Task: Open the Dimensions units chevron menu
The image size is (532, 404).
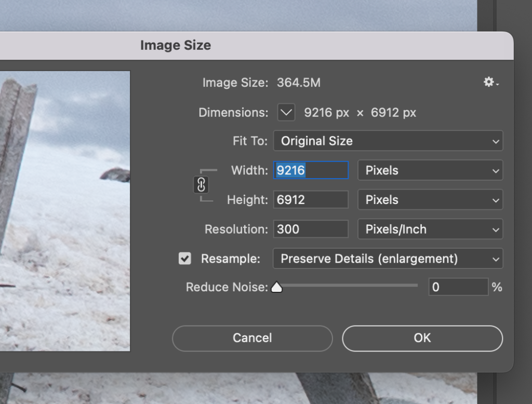Action: [x=286, y=112]
